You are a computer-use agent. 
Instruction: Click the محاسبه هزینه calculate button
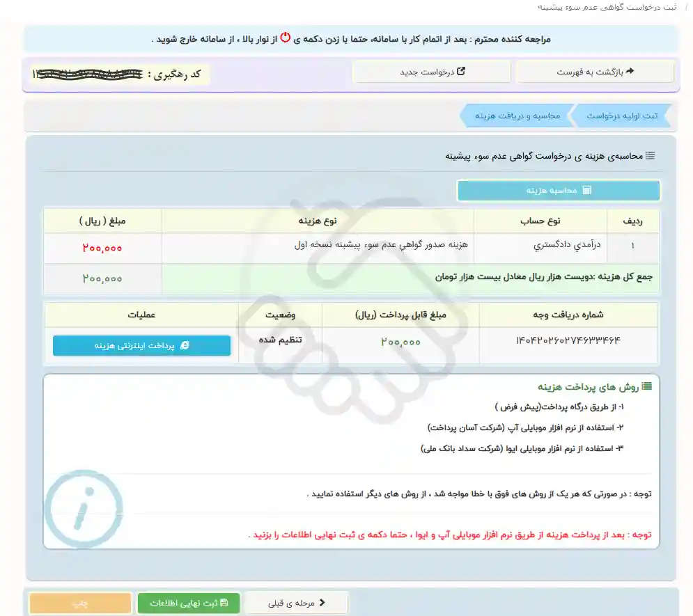[559, 190]
